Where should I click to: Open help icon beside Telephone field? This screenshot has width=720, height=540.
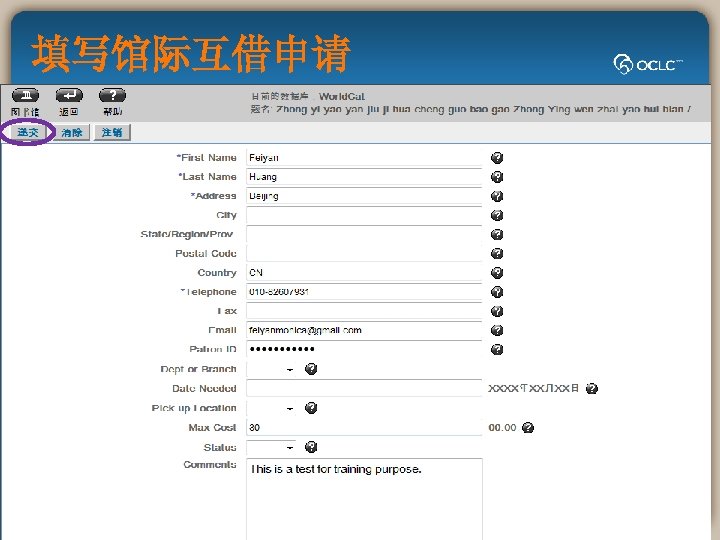click(497, 292)
